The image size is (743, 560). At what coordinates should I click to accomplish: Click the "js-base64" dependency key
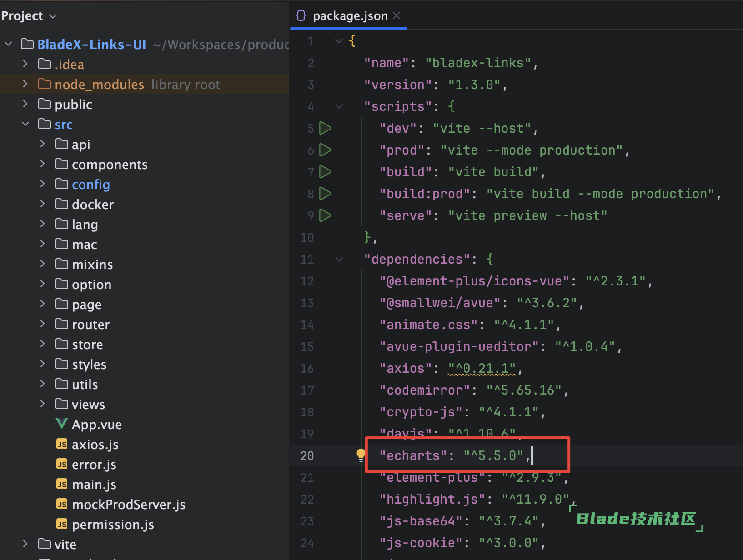click(421, 521)
